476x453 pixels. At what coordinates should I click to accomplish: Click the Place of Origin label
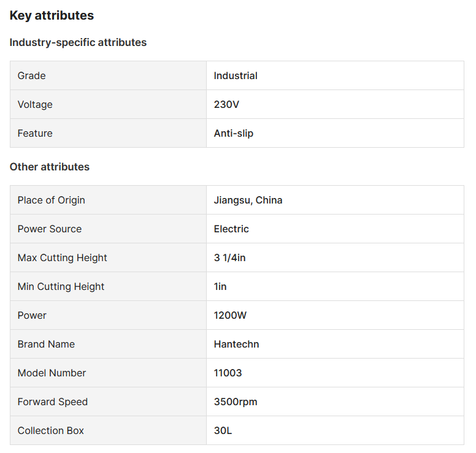[x=52, y=200]
